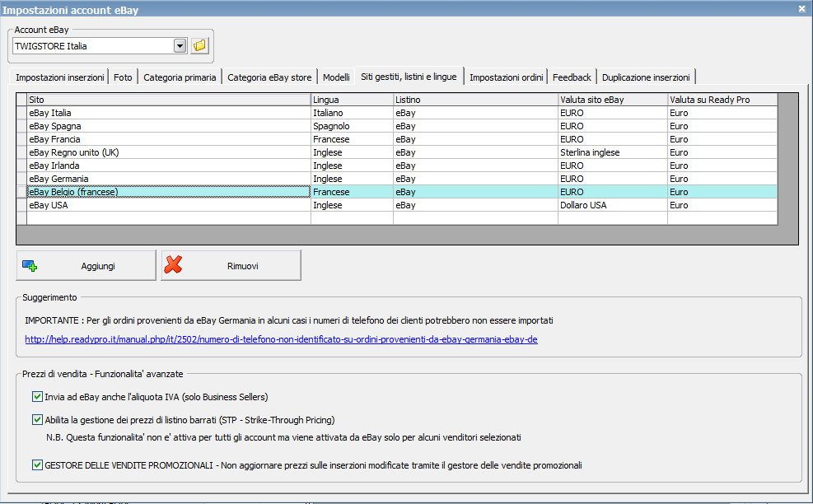
Task: Toggle Invia ad eBay aliquota IVA checkbox
Action: click(x=37, y=397)
